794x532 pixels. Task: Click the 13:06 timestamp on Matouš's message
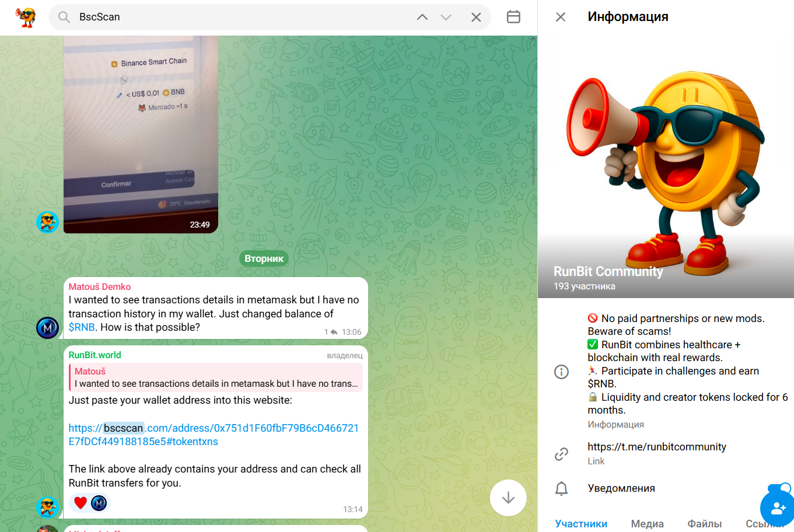click(352, 332)
